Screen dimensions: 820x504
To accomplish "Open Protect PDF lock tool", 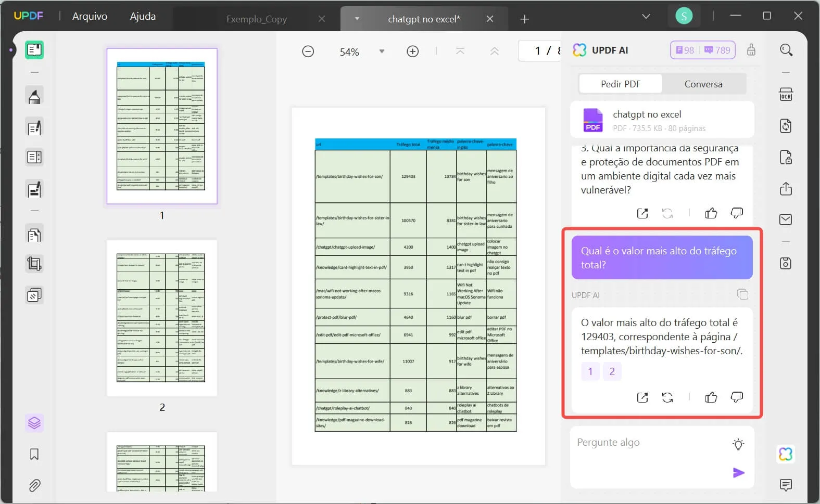I will [x=786, y=157].
